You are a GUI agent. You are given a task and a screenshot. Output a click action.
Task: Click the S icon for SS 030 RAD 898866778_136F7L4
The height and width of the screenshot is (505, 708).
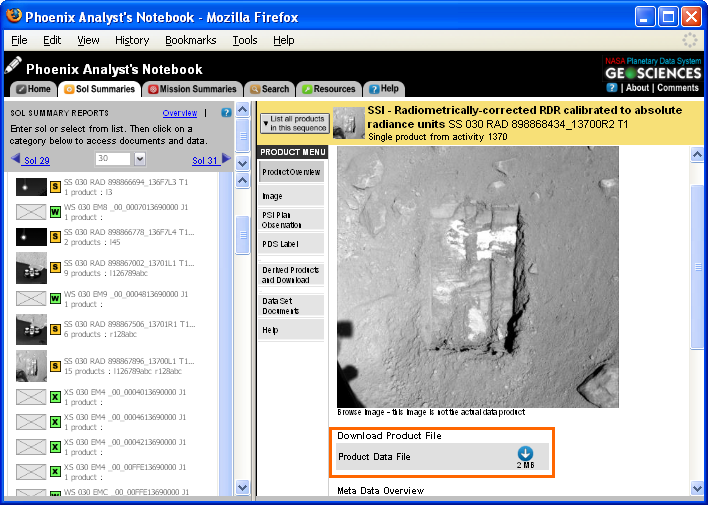click(55, 236)
